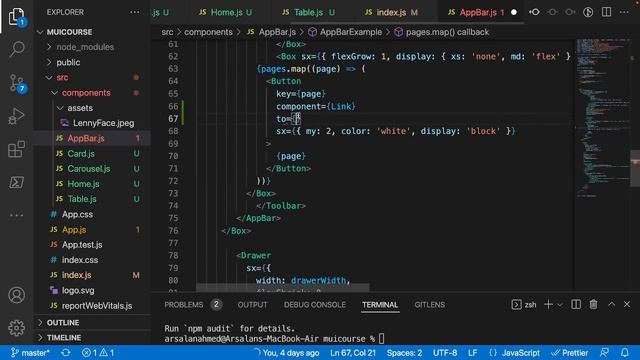
Task: Collapse the src folder
Action: pos(62,78)
